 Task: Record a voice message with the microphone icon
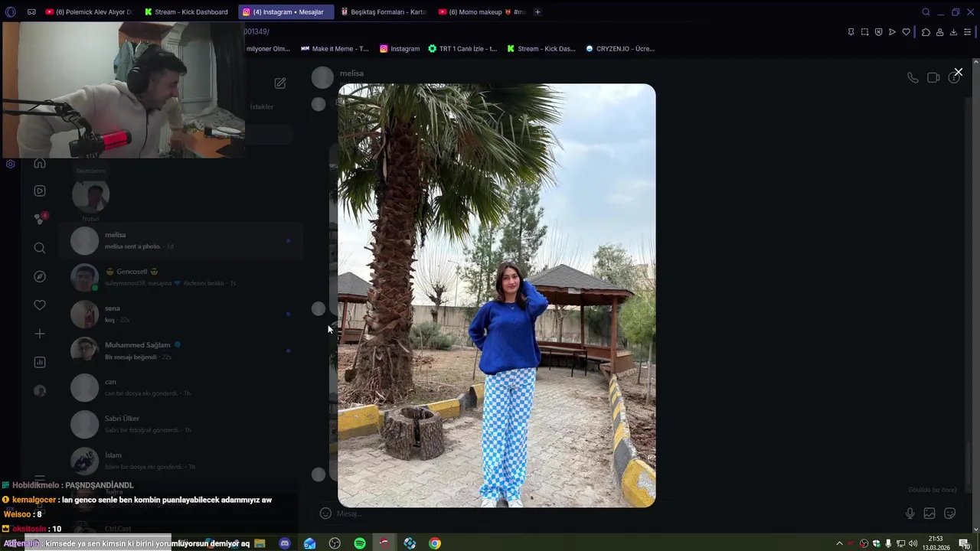[910, 514]
